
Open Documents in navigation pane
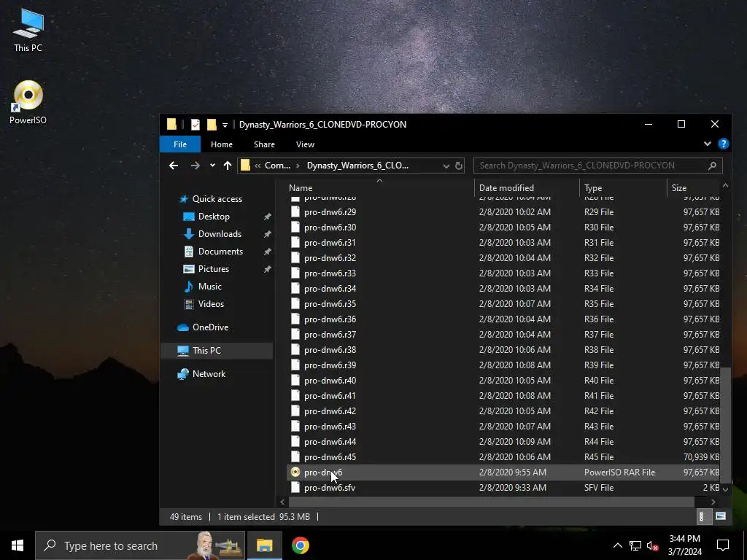[220, 252]
